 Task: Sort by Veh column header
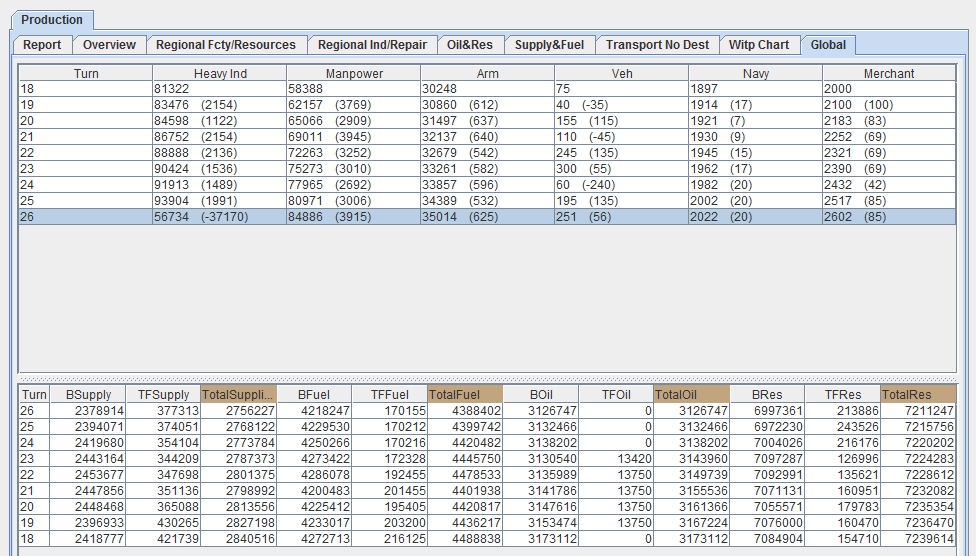621,73
